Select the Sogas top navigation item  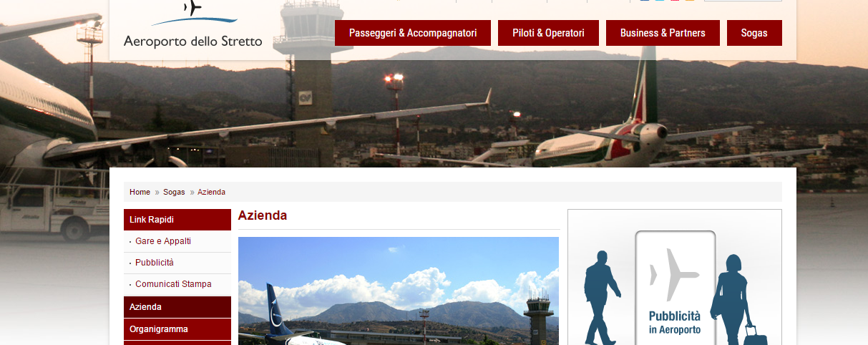(754, 33)
